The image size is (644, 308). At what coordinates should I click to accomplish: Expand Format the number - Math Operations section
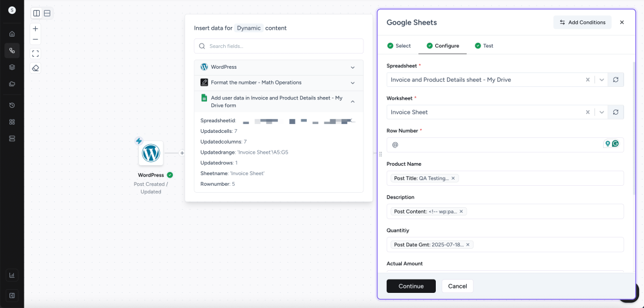pyautogui.click(x=352, y=83)
